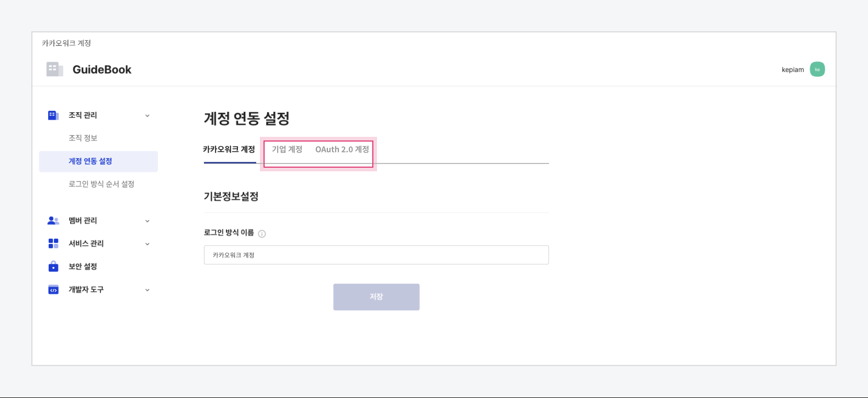Click the 서비스 관리 grid icon
Viewport: 868px width, 398px height.
coord(53,243)
